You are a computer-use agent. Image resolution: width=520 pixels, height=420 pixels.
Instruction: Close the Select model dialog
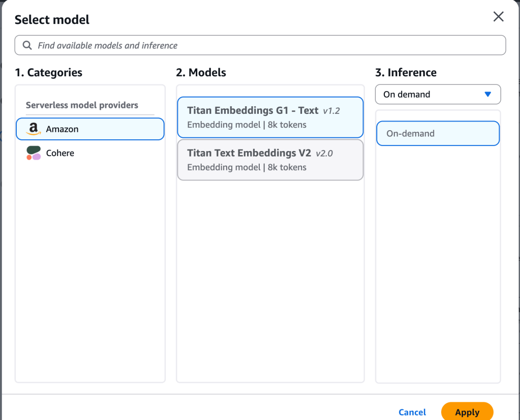pos(499,17)
